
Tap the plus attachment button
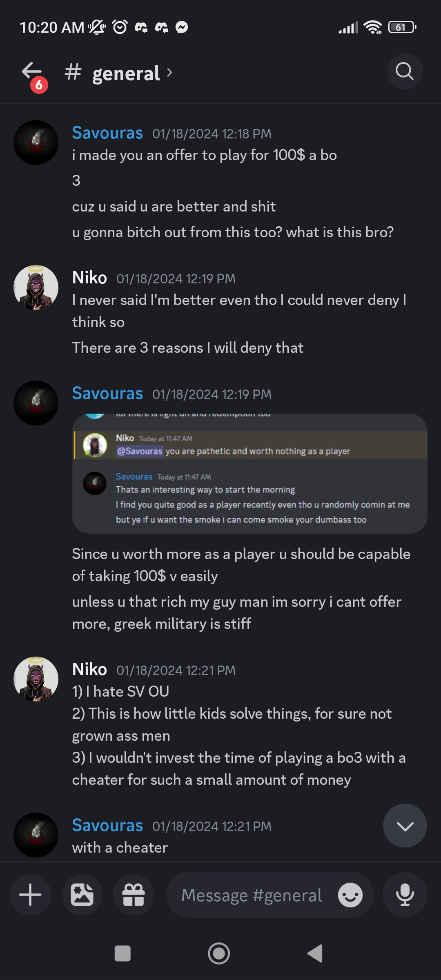click(x=30, y=895)
